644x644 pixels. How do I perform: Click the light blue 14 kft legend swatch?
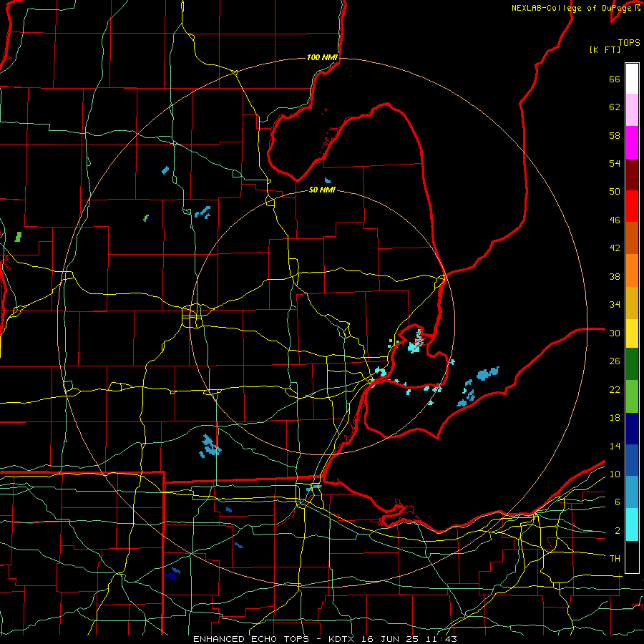coord(632,492)
